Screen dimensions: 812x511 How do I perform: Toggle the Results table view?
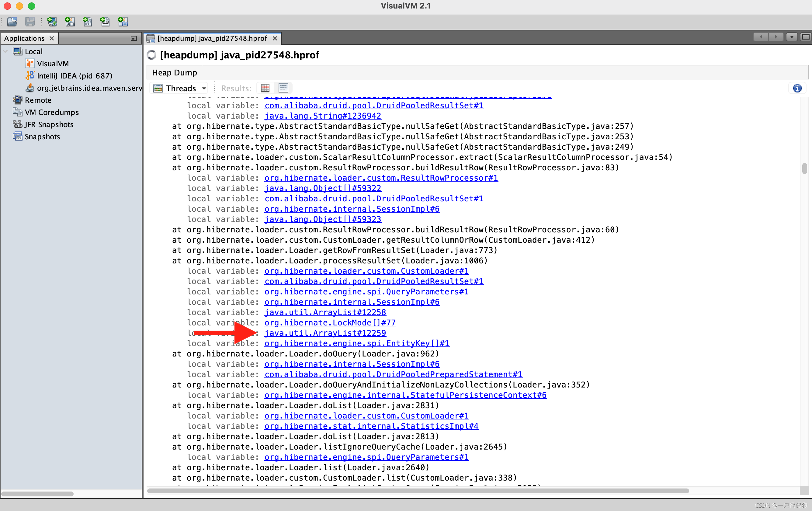[x=265, y=89]
